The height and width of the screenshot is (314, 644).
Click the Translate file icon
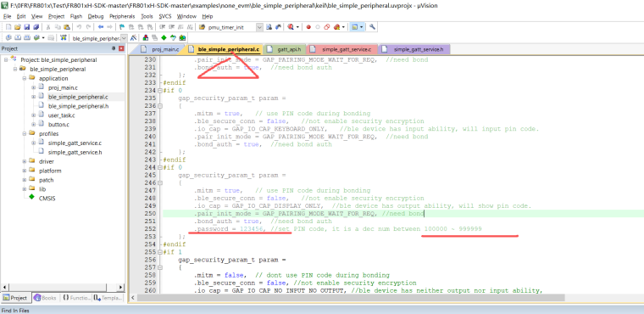8,38
